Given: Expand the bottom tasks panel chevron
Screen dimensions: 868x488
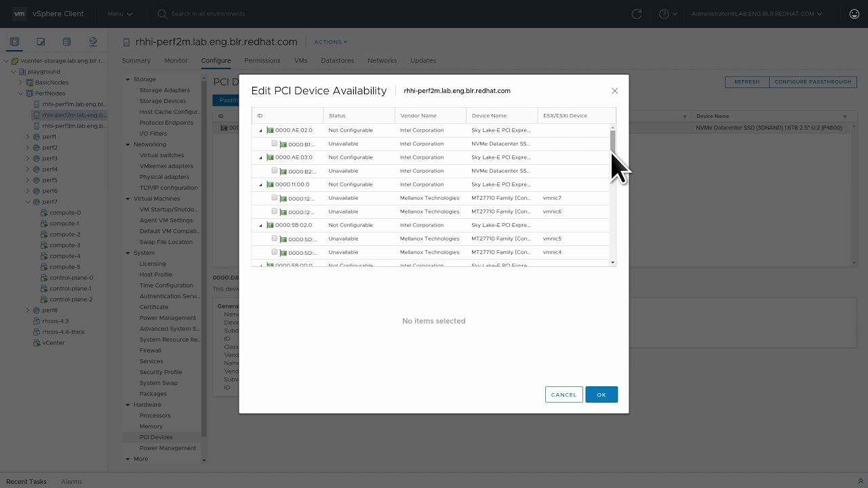Looking at the screenshot, I should 861,481.
